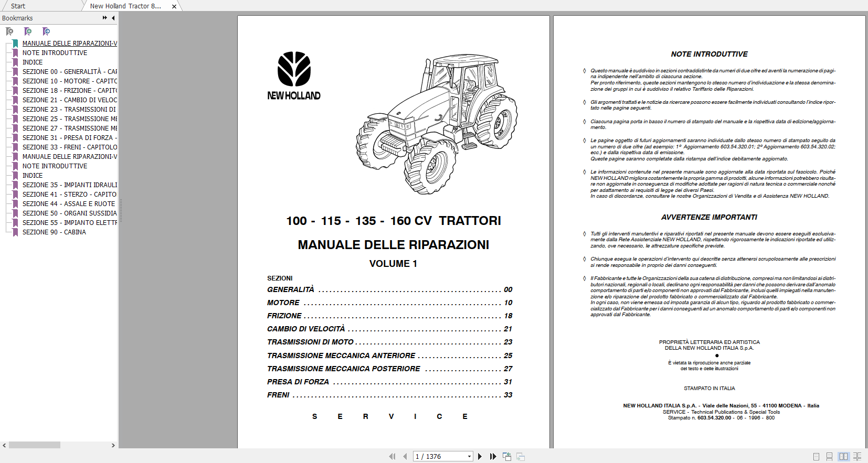Open the underlined MANUALE DELLE RIPARAZIONI bookmark
The height and width of the screenshot is (463, 868).
70,44
